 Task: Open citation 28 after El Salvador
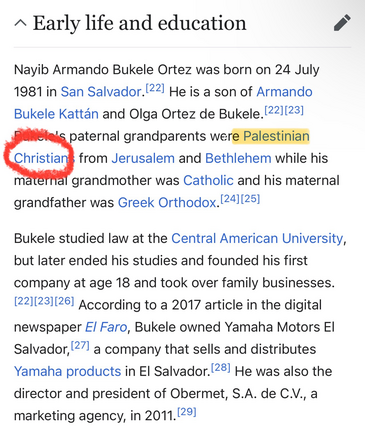(x=221, y=368)
